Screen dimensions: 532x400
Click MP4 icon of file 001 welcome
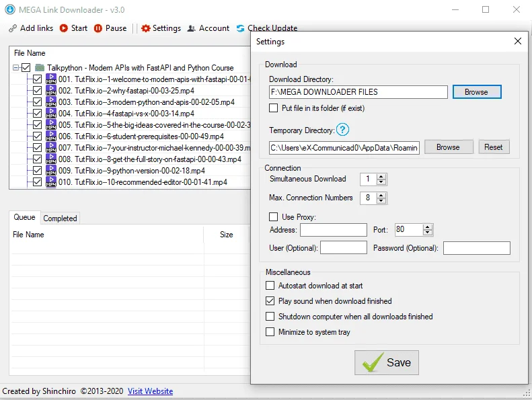[x=51, y=79]
